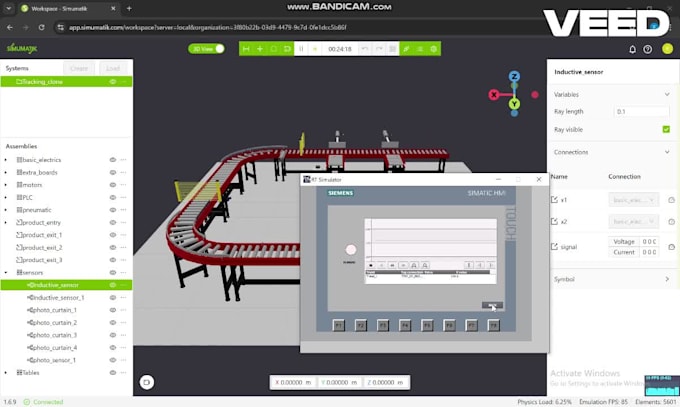Open the x2 connection dropdown

click(x=634, y=221)
